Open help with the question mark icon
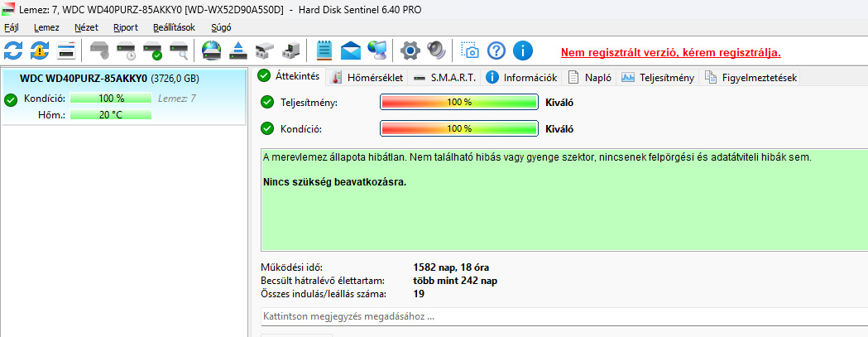Viewport: 868px width, 337px height. pyautogui.click(x=496, y=51)
